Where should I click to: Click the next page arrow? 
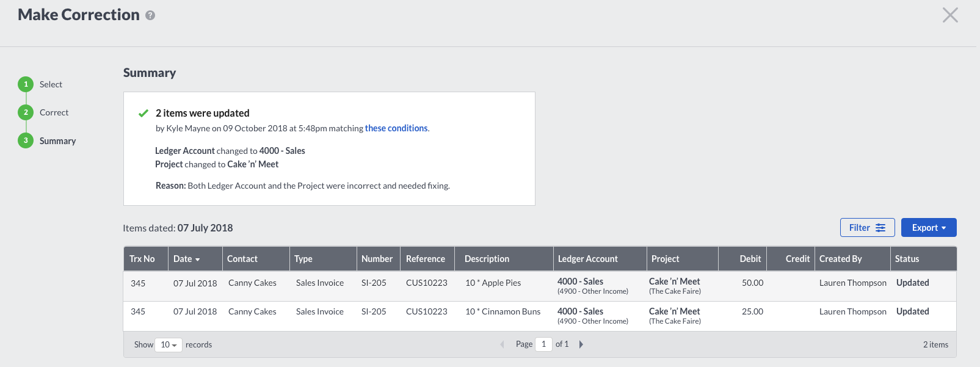coord(581,344)
